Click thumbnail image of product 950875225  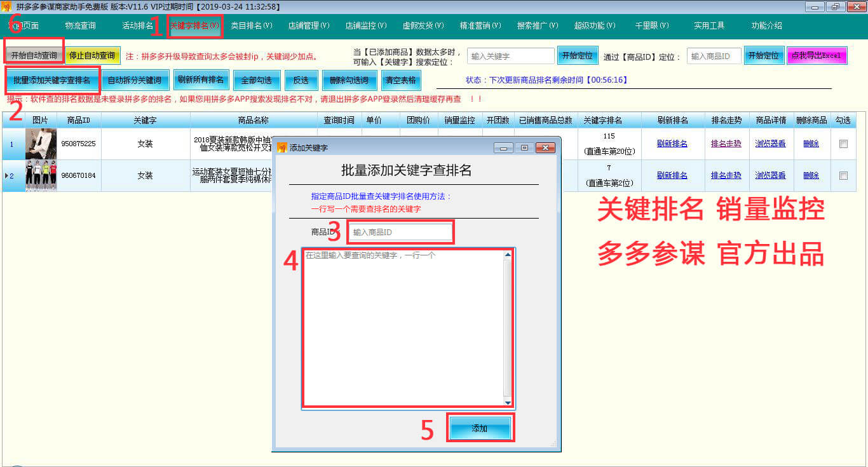(41, 144)
